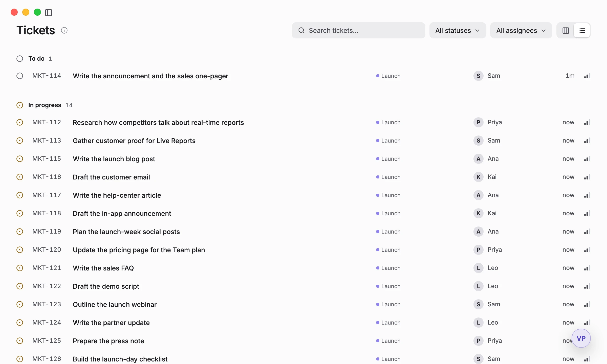Open the VP floating avatar button
Viewport: 607px width, 364px height.
(x=581, y=338)
